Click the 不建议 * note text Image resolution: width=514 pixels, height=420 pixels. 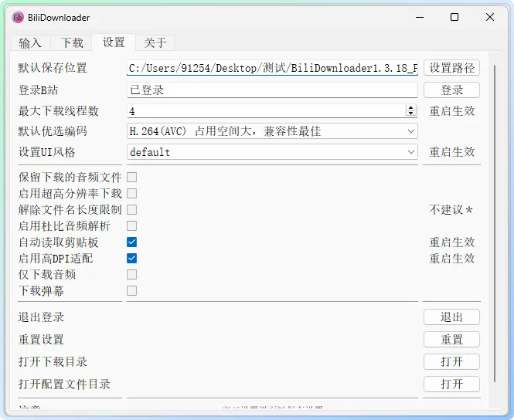point(451,209)
